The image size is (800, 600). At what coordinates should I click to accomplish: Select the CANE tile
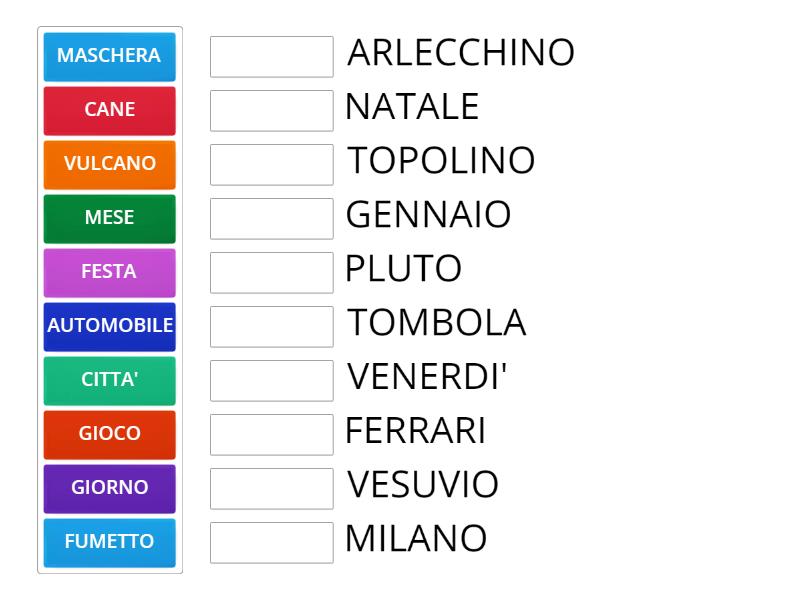(109, 110)
